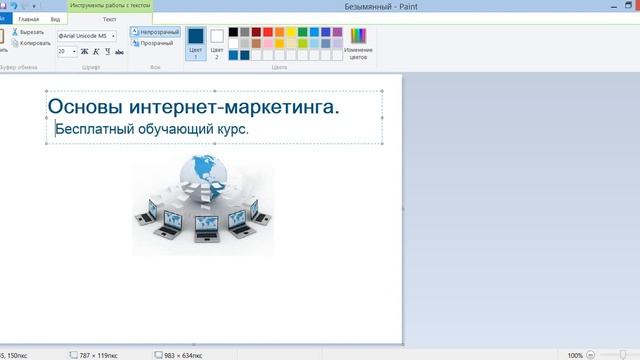Switch to the Текст tab
Image resolution: width=640 pixels, height=360 pixels.
(x=109, y=19)
